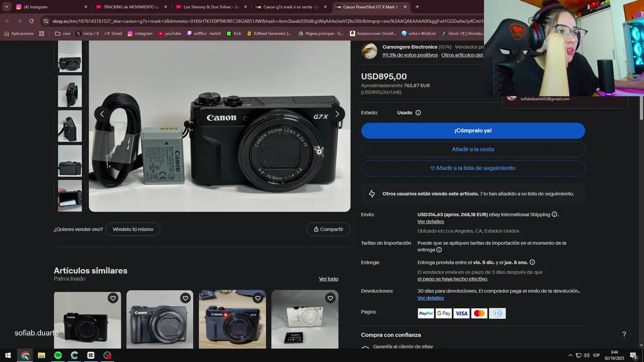Go to the next product image arrow

click(x=337, y=114)
